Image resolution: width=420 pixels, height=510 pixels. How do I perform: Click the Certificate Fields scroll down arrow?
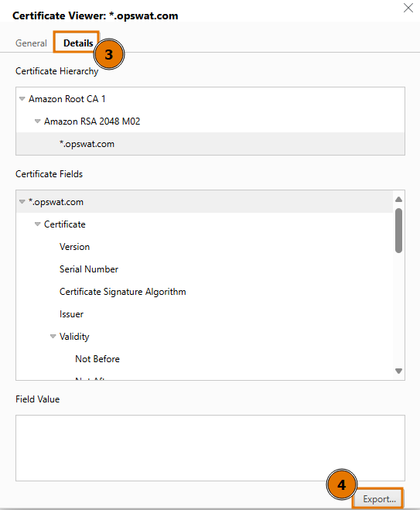(398, 371)
